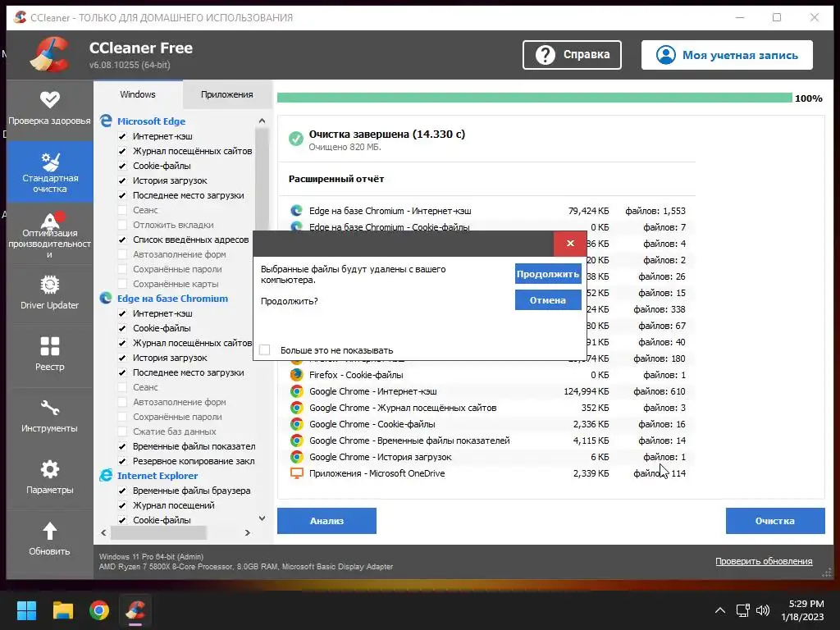Click the horizontal scrollbar thumb under list

tap(158, 532)
